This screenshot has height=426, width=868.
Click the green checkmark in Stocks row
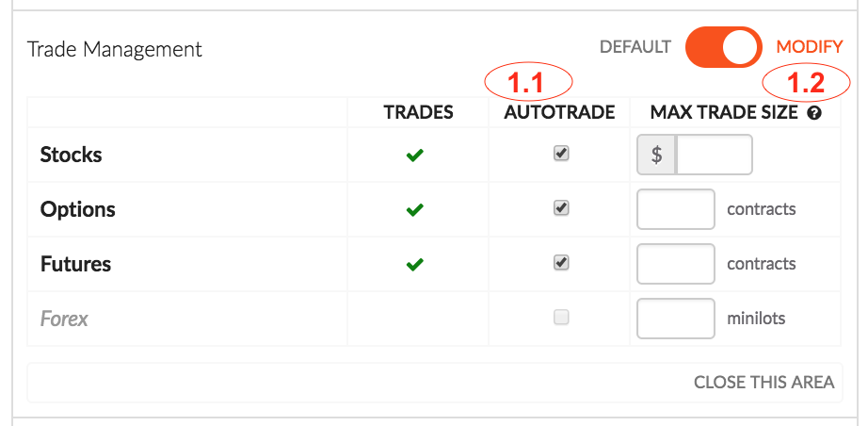[414, 156]
